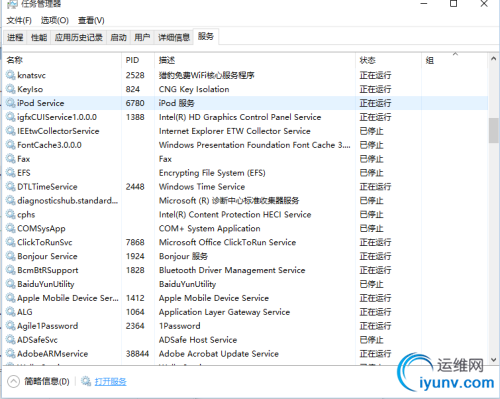Click description CNG Key Isolation
The image size is (500, 399).
click(194, 89)
